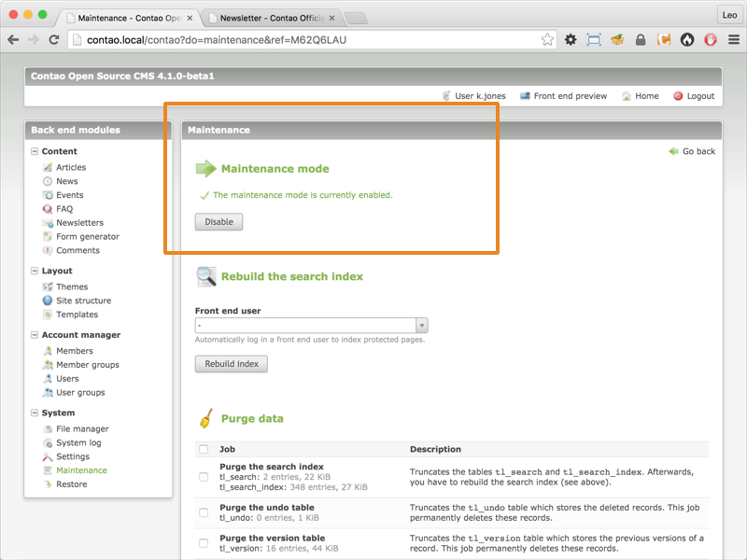Reload the page in the browser

point(54,39)
